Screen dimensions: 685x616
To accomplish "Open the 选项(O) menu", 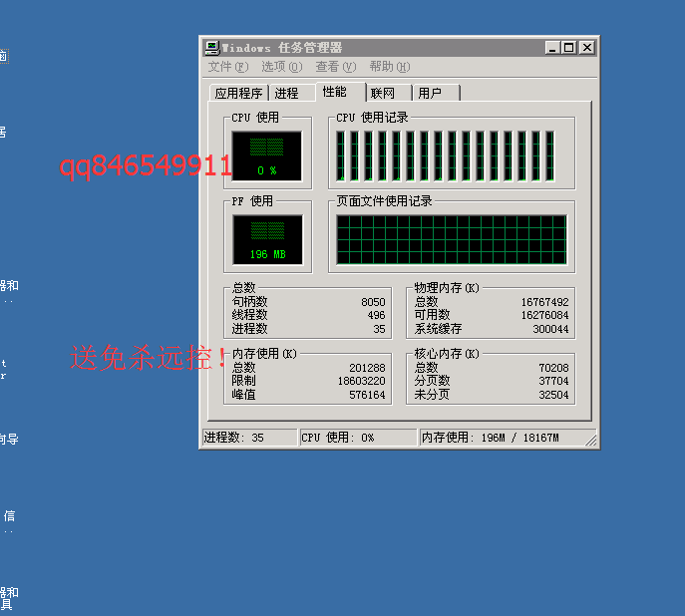I will point(282,67).
